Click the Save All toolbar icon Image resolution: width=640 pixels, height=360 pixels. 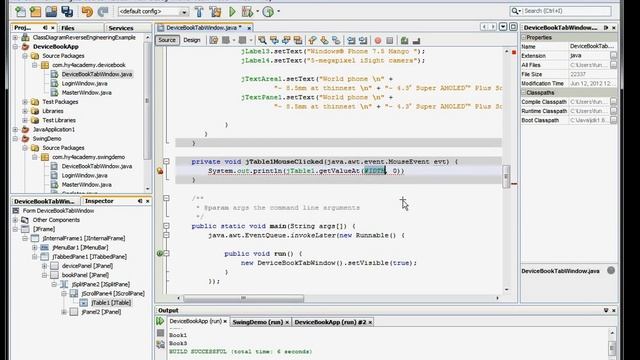(x=67, y=11)
